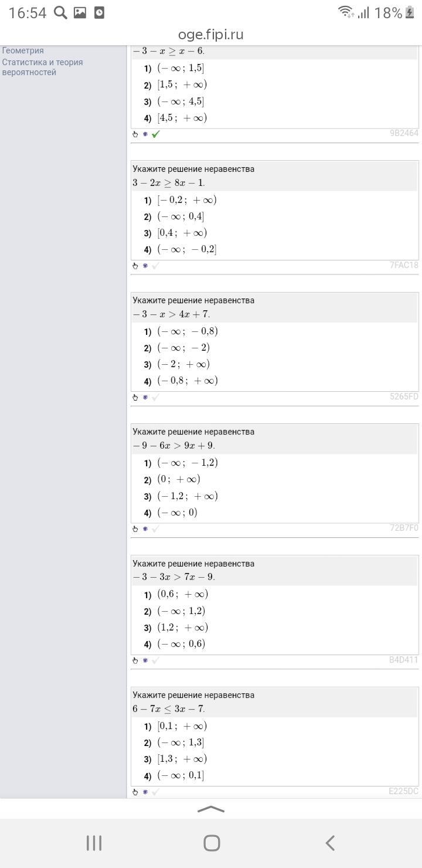Screen dimensions: 422x868
Task: Tap the gallery image notification icon
Action: [80, 12]
